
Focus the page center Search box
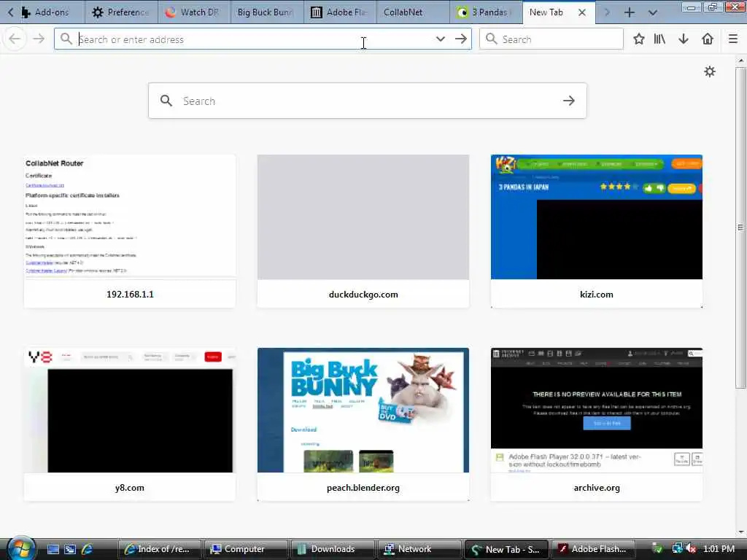(x=368, y=101)
